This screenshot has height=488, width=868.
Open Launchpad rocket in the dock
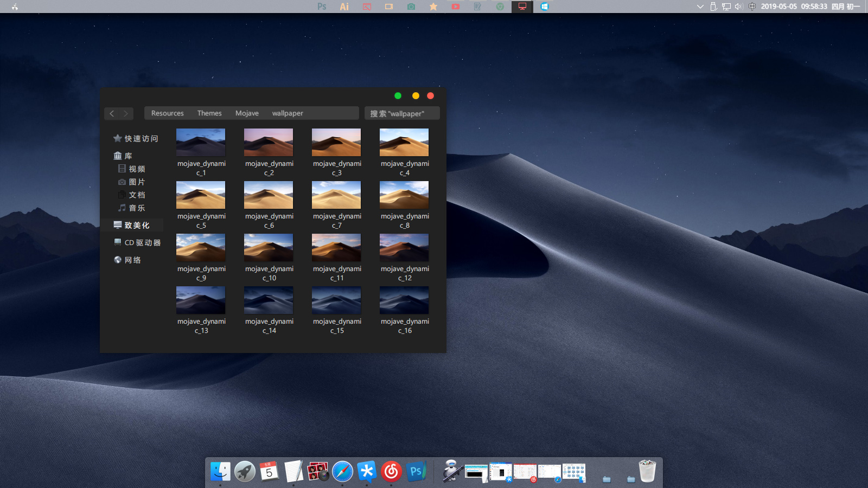tap(245, 472)
